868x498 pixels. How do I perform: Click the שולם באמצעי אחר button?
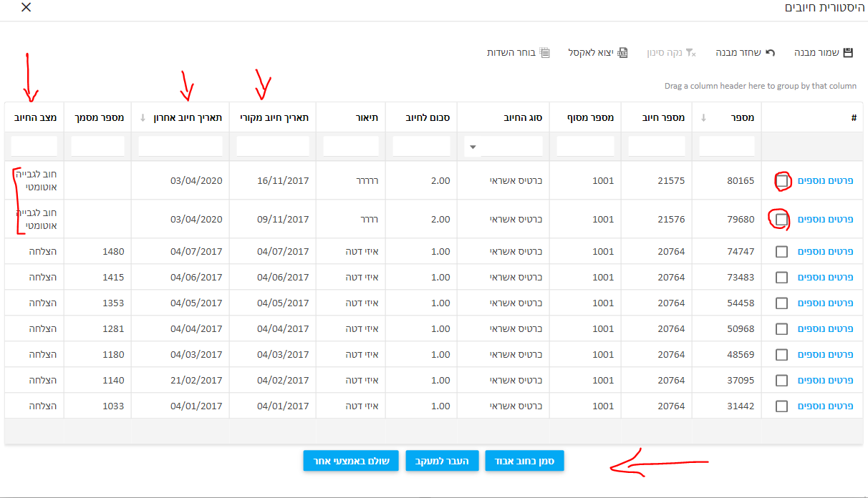pyautogui.click(x=351, y=462)
